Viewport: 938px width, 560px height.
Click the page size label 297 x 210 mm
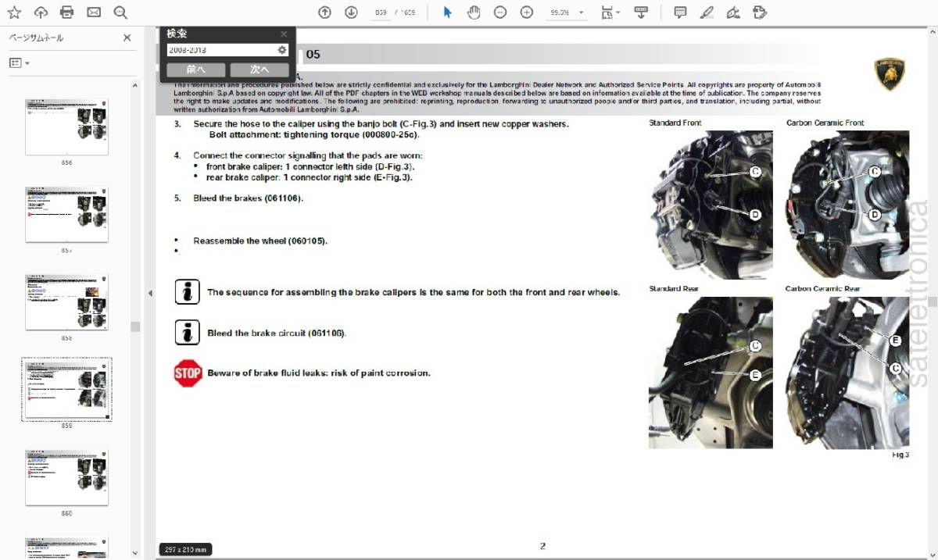186,550
